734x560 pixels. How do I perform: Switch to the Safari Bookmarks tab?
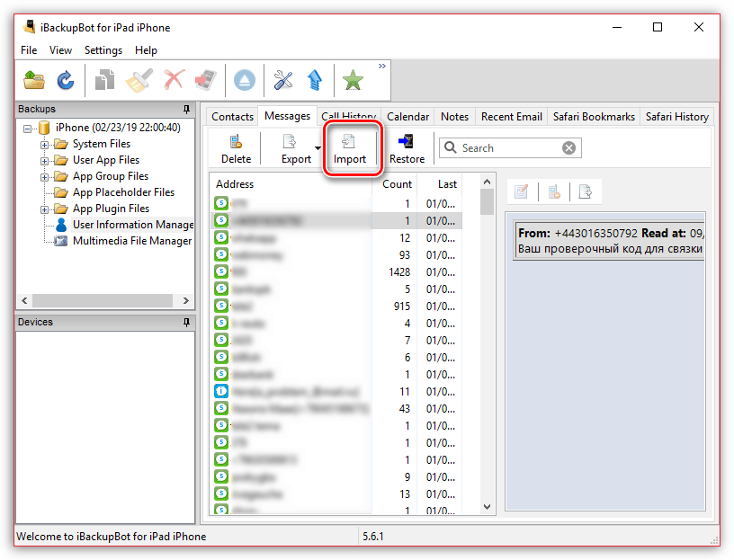coord(594,117)
